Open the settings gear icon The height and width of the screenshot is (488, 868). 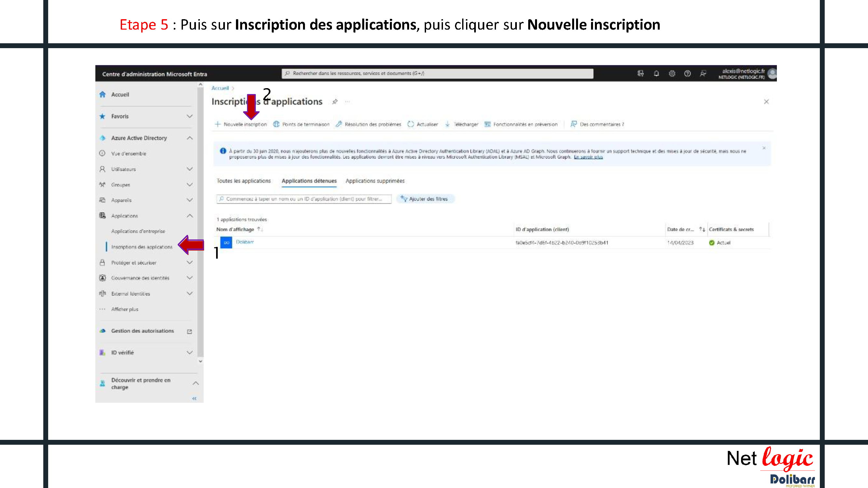click(672, 74)
